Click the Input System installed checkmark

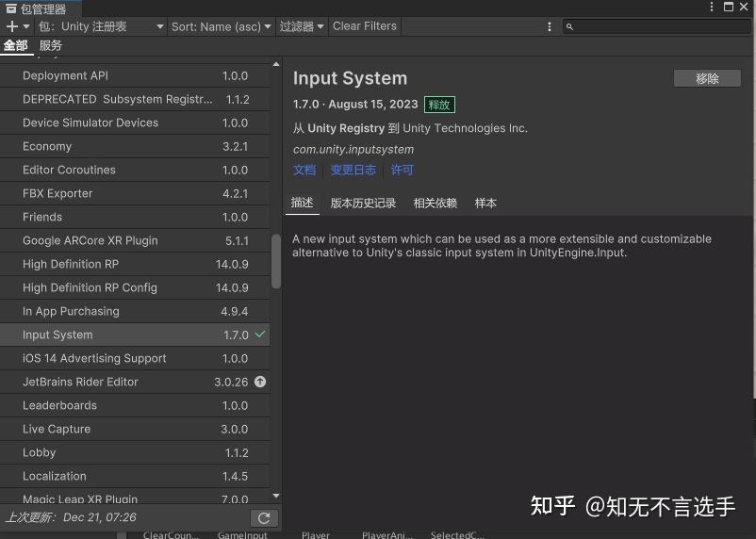pos(260,335)
